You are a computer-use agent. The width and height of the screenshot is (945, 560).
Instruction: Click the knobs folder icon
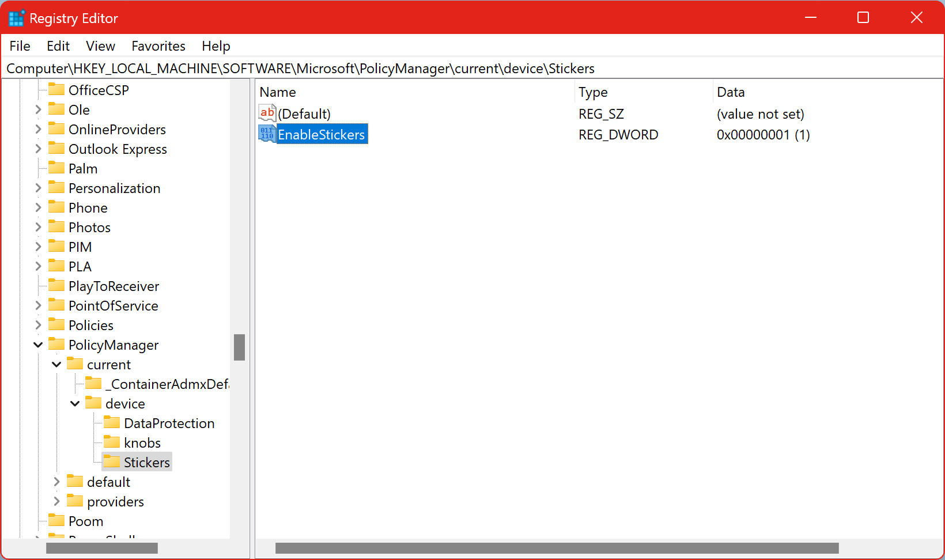click(x=112, y=442)
